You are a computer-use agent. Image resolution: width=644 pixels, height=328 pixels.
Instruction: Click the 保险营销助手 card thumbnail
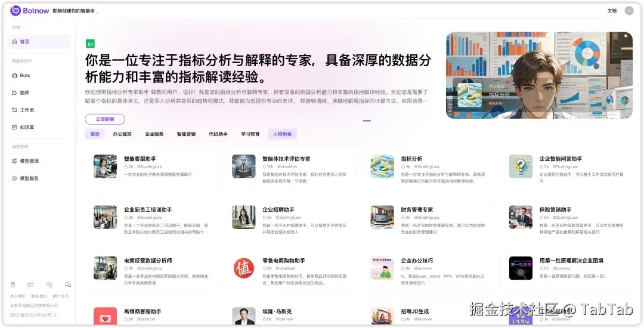(x=521, y=217)
